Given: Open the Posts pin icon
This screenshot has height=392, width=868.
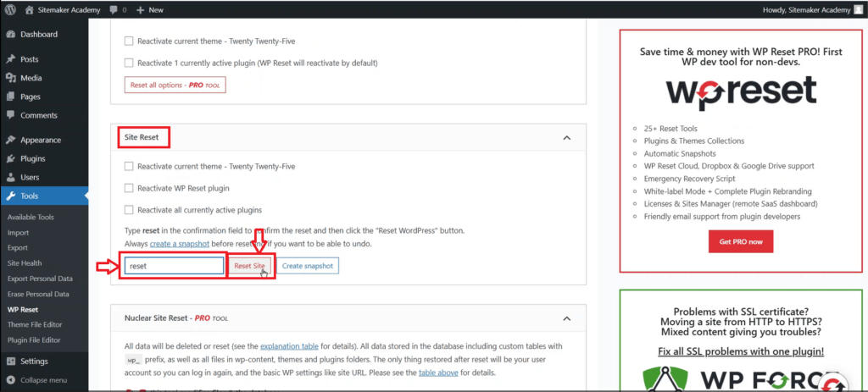Looking at the screenshot, I should (x=10, y=59).
